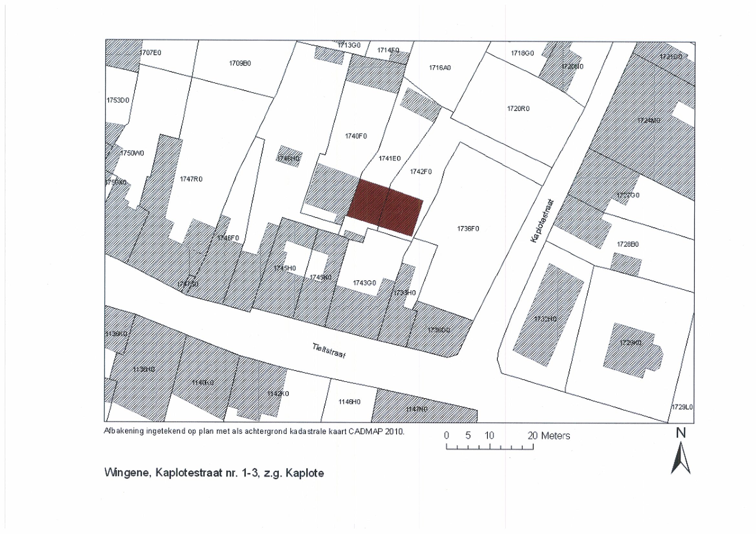Select parcel label 1716A0
The image size is (756, 534).
pyautogui.click(x=440, y=68)
